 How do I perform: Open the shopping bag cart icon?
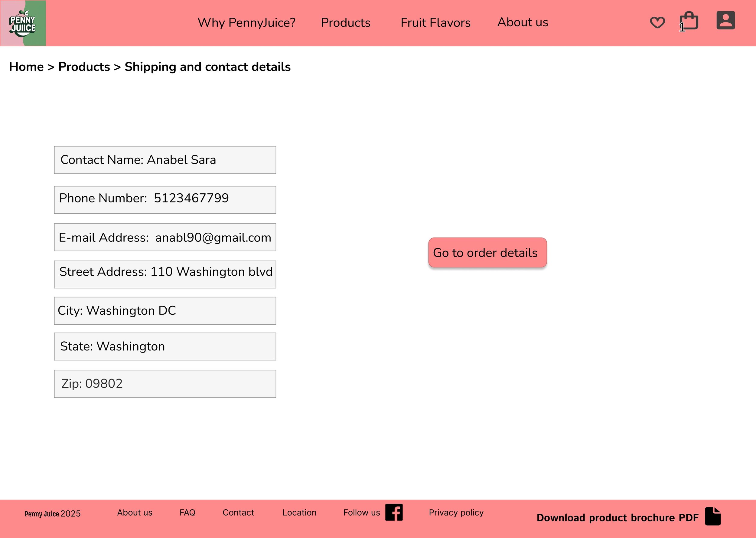tap(689, 21)
